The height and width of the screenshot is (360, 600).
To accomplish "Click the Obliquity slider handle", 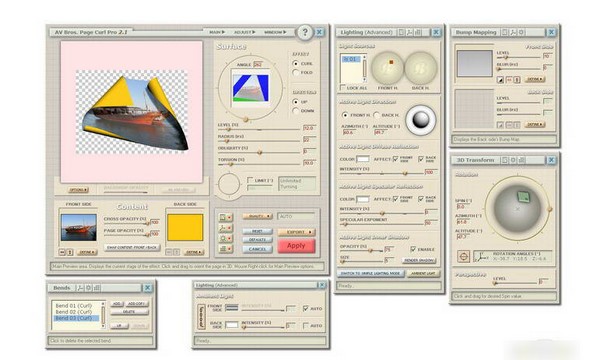I will coord(260,153).
